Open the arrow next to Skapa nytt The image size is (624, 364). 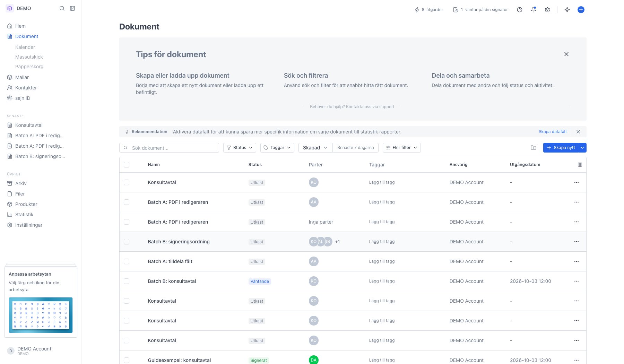[583, 148]
